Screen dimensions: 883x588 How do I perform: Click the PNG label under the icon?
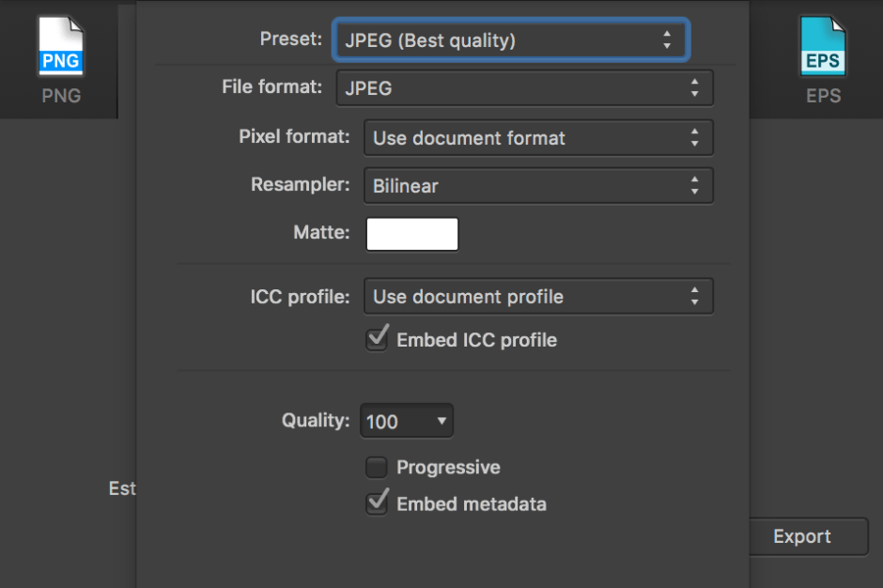point(61,96)
